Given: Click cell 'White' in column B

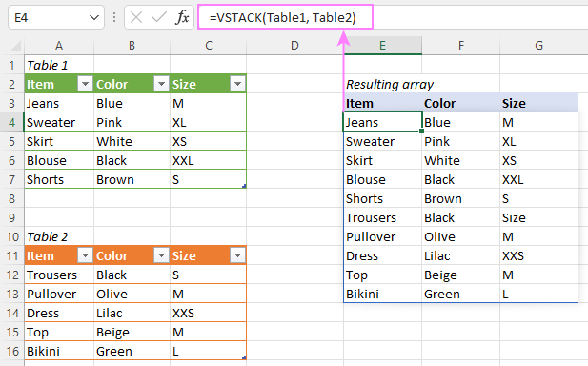Looking at the screenshot, I should (132, 141).
